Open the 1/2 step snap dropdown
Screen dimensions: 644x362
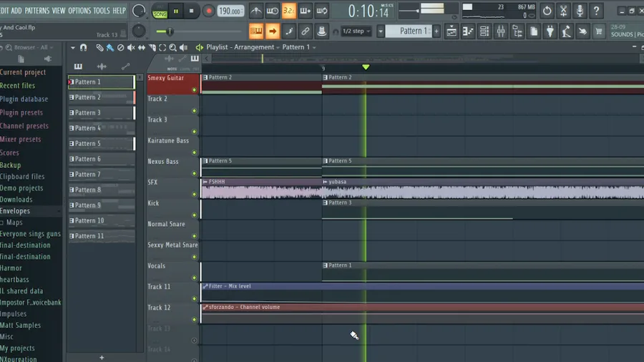356,31
